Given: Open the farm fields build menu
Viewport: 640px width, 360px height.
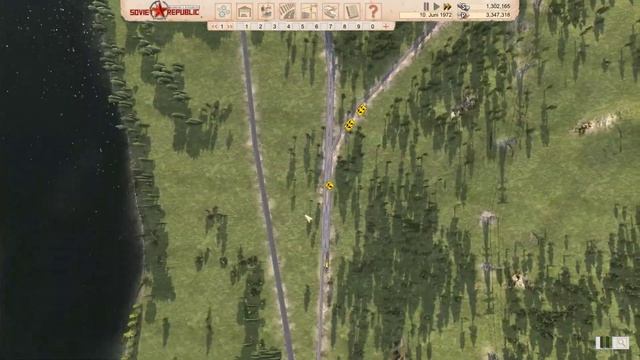Looking at the screenshot, I should (287, 11).
